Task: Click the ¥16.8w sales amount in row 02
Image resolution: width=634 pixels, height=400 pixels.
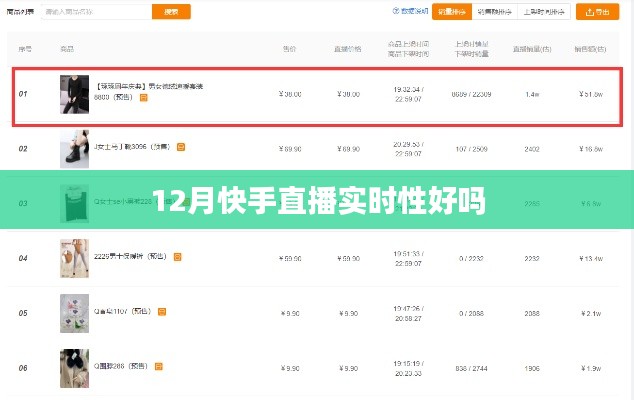Action: point(591,149)
